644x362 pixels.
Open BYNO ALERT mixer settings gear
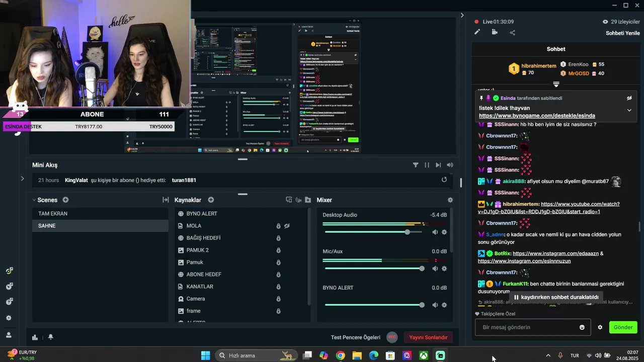tap(444, 305)
